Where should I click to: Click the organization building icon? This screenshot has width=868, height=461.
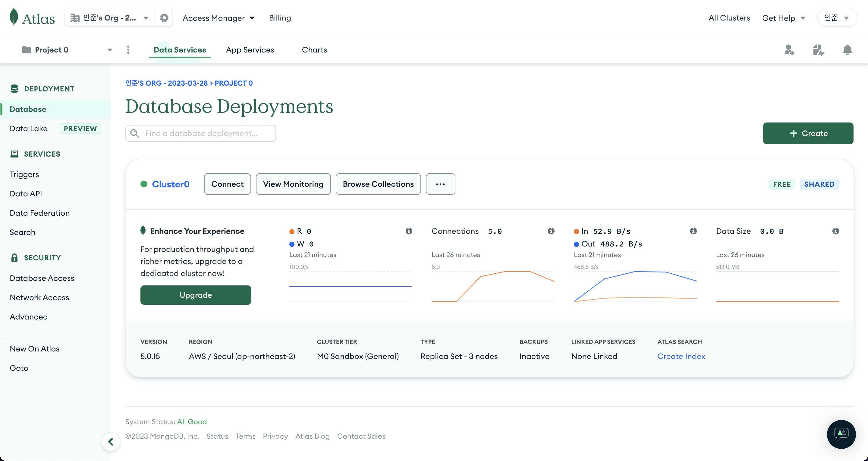click(75, 18)
